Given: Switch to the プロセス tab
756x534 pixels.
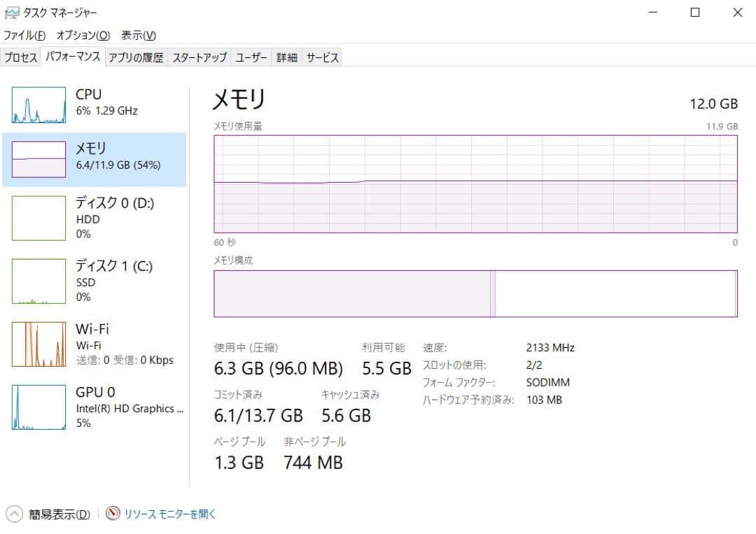Looking at the screenshot, I should [20, 57].
